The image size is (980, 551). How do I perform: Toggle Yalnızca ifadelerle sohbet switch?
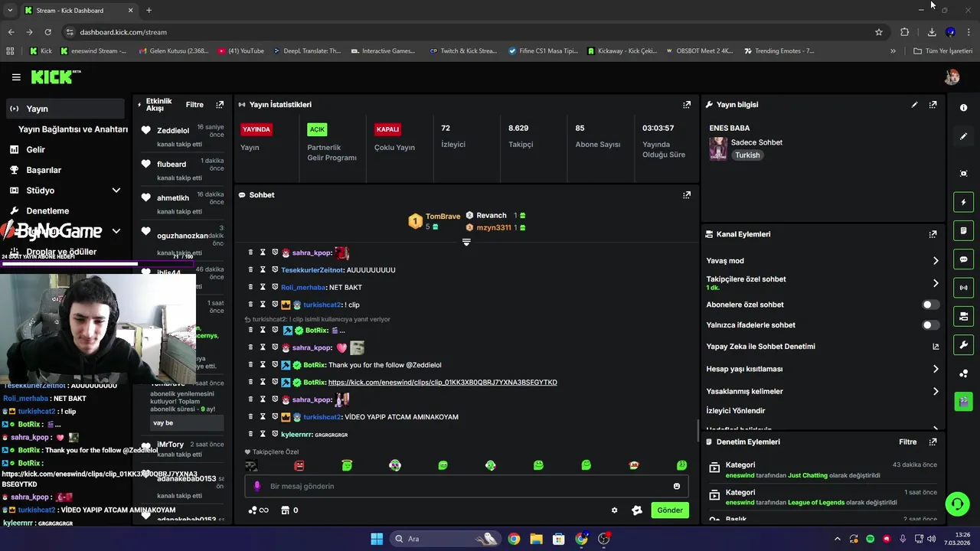[x=930, y=325]
